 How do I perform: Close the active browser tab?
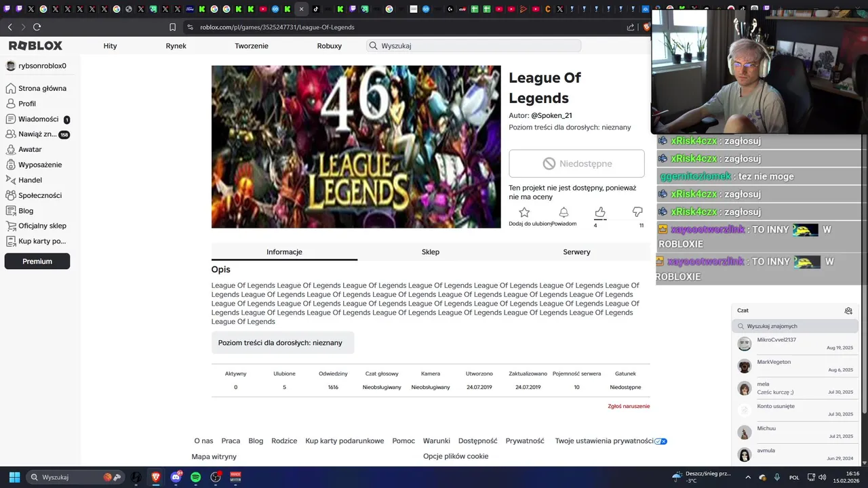[x=301, y=9]
